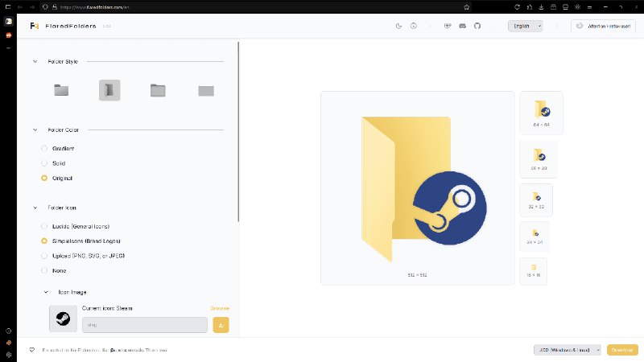Open the English language dropdown
The height and width of the screenshot is (362, 644).
(x=526, y=26)
